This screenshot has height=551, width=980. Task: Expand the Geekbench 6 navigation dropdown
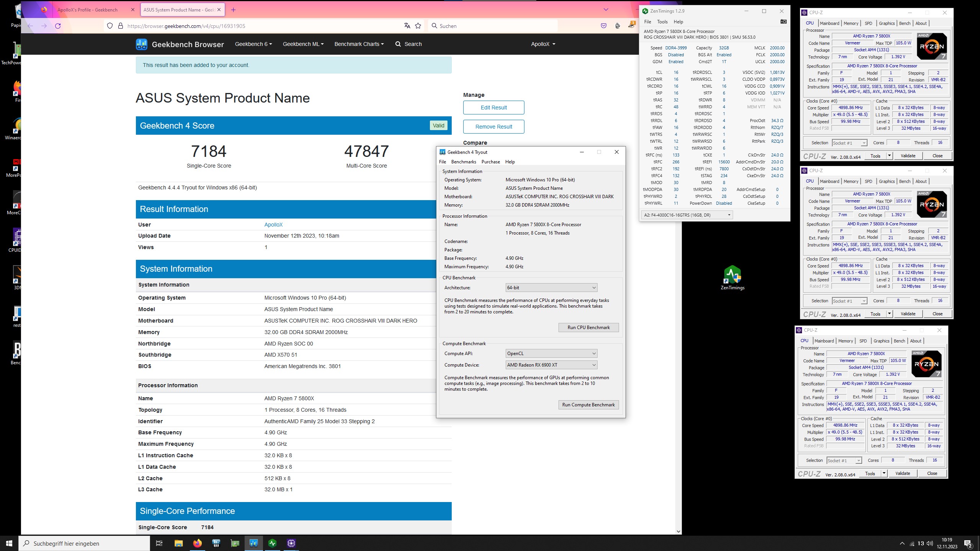253,44
